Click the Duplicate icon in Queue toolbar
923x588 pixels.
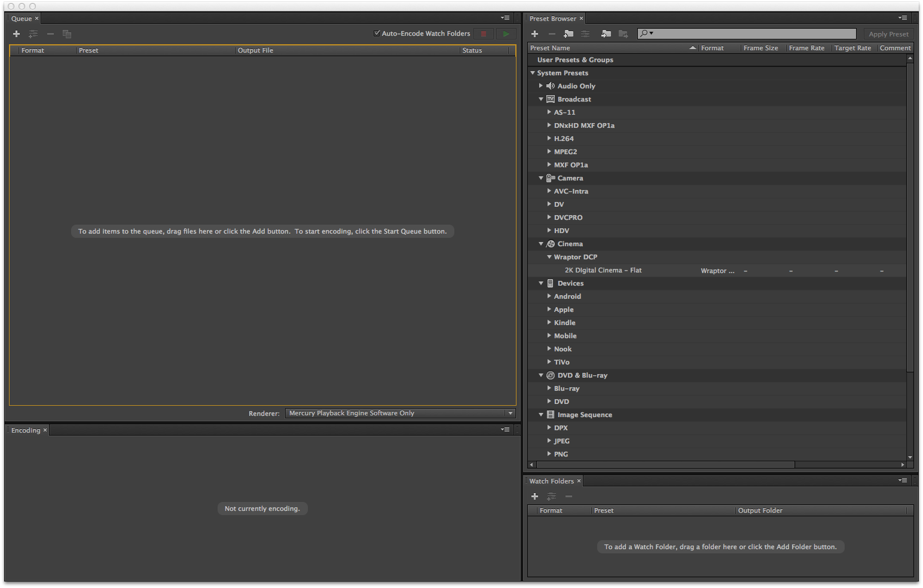click(67, 34)
